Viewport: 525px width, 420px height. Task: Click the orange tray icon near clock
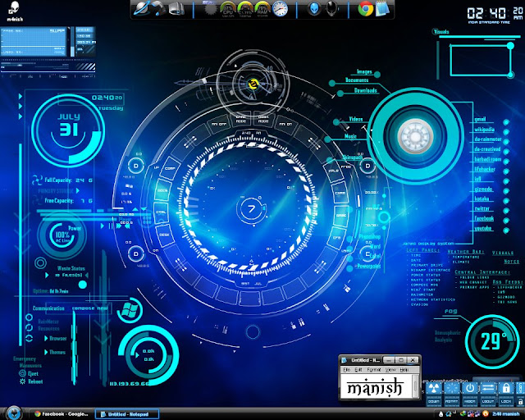(486, 414)
